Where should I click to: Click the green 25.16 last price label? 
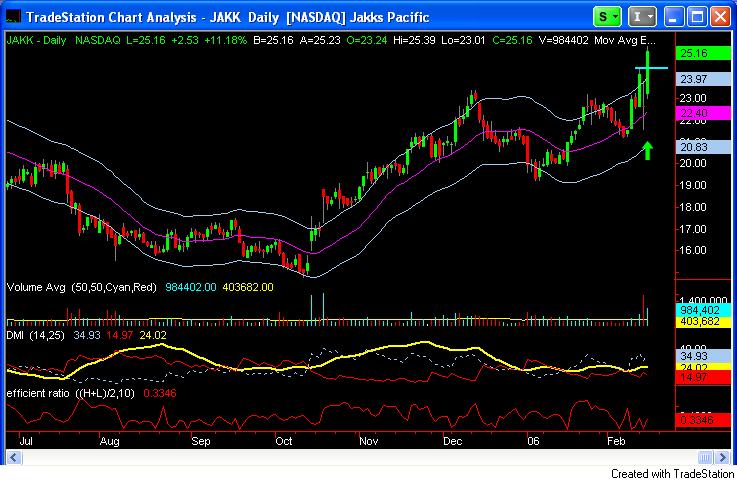point(703,53)
